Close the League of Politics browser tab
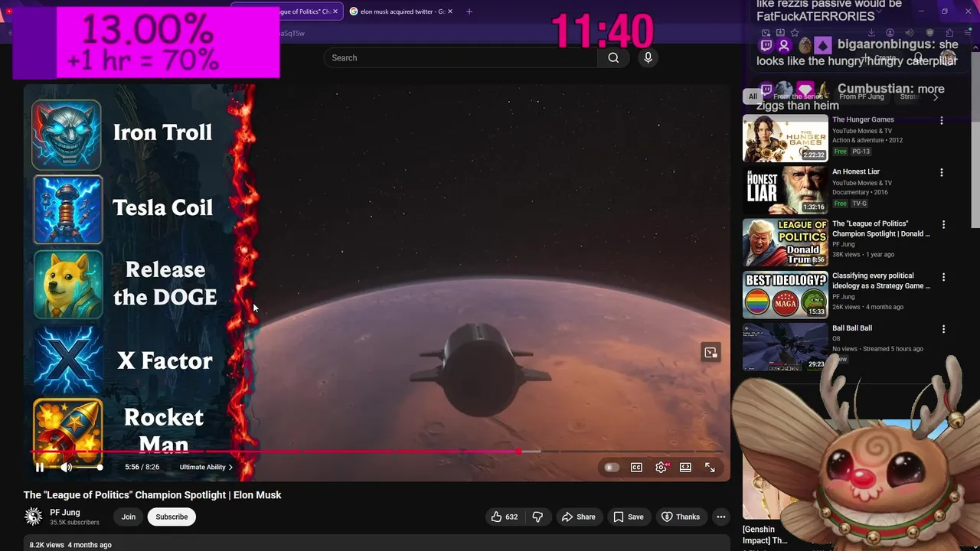The width and height of the screenshot is (980, 551). (x=335, y=11)
